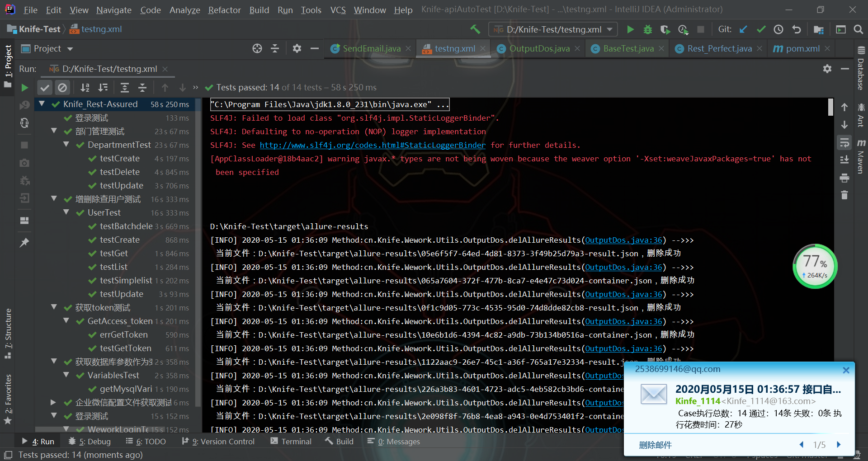Switch to the BaseTest.java editor tab

pos(628,49)
